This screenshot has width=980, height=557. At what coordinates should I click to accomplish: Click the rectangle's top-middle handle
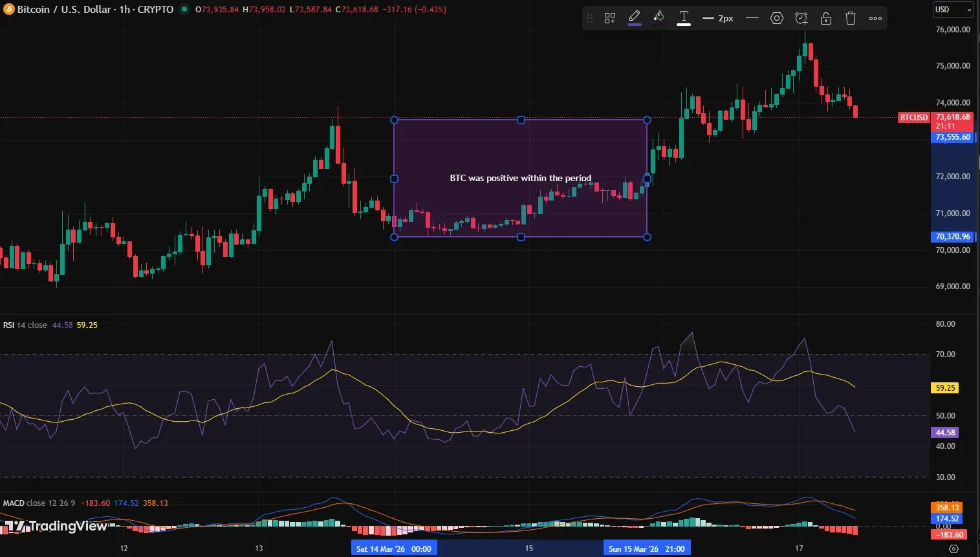(521, 120)
